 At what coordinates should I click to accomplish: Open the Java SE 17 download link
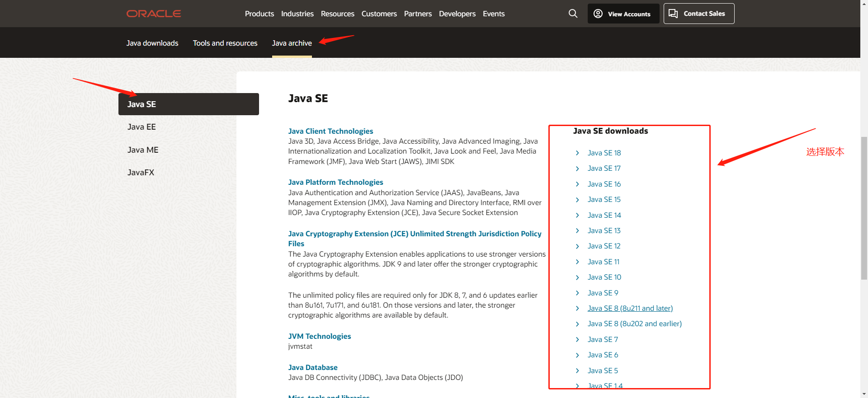(x=604, y=169)
